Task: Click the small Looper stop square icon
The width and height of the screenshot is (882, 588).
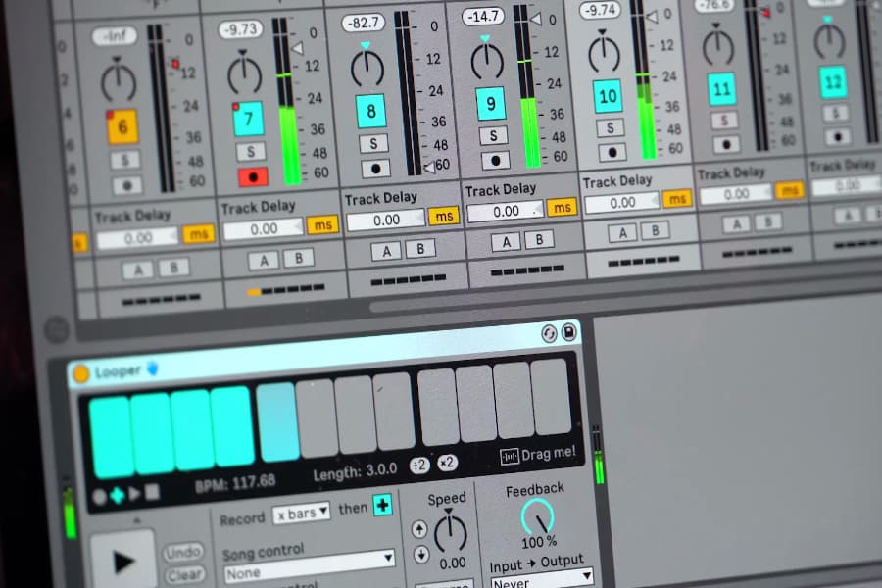Action: [152, 492]
